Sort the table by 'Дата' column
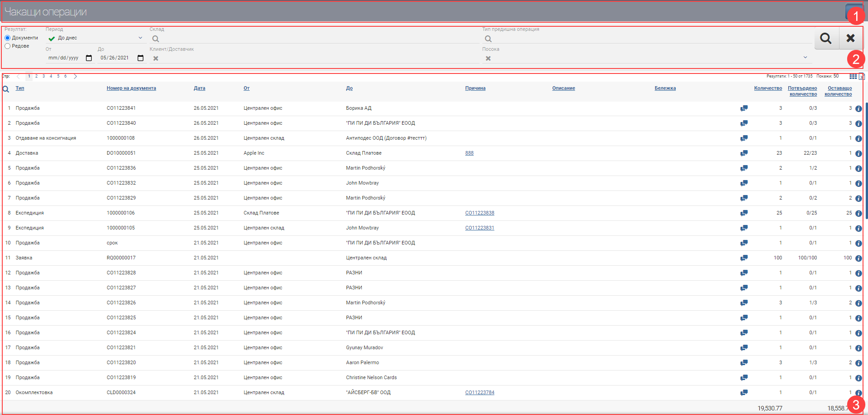868x415 pixels. 199,88
